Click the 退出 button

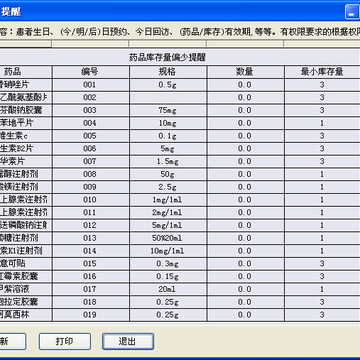tap(128, 341)
